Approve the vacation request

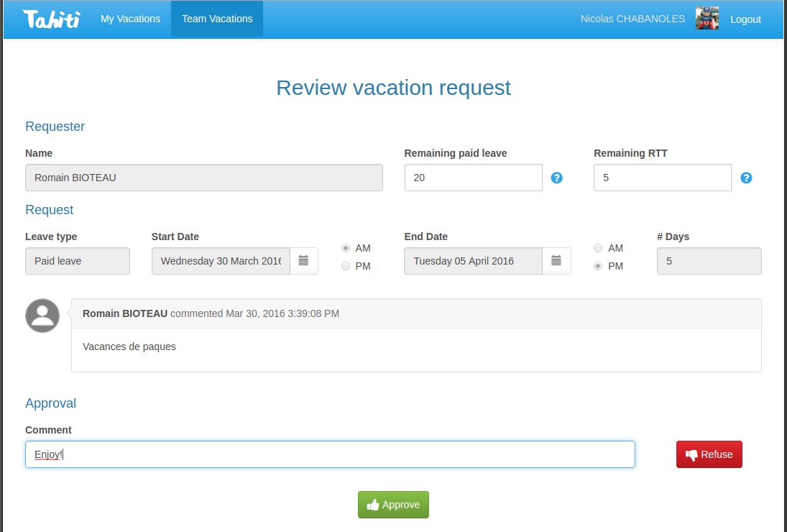[x=393, y=505]
